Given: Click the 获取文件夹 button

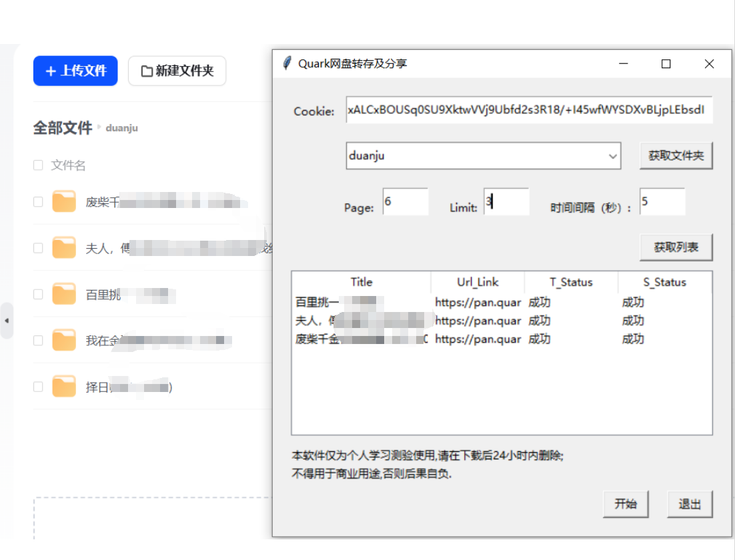Looking at the screenshot, I should pos(676,155).
